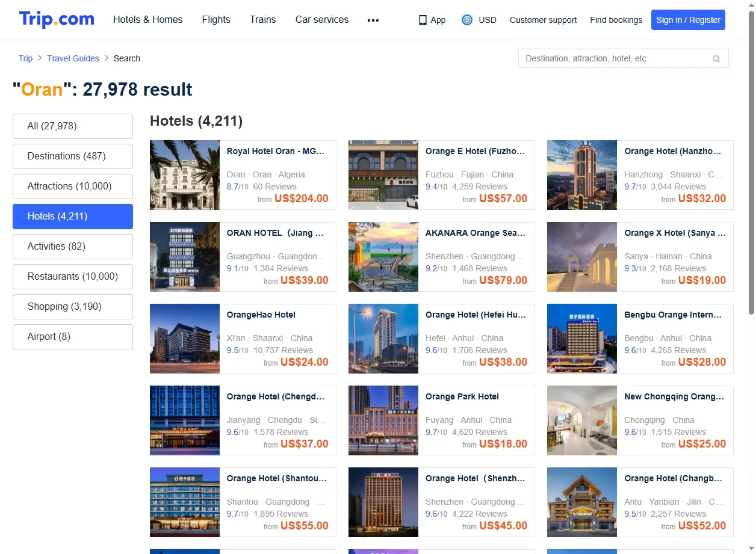The height and width of the screenshot is (554, 756).
Task: Select the Activities (82) filter
Action: pos(73,247)
